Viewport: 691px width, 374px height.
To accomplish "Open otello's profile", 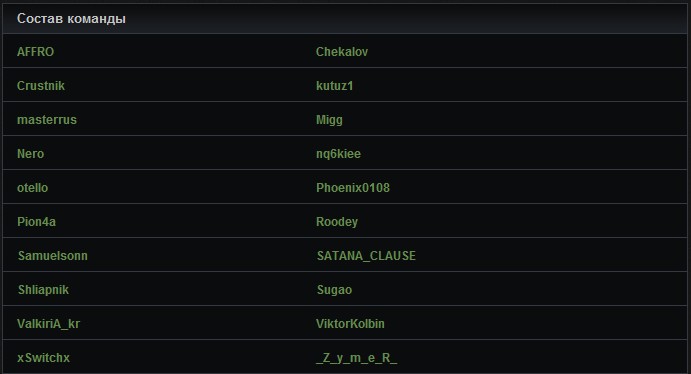I will (x=33, y=188).
